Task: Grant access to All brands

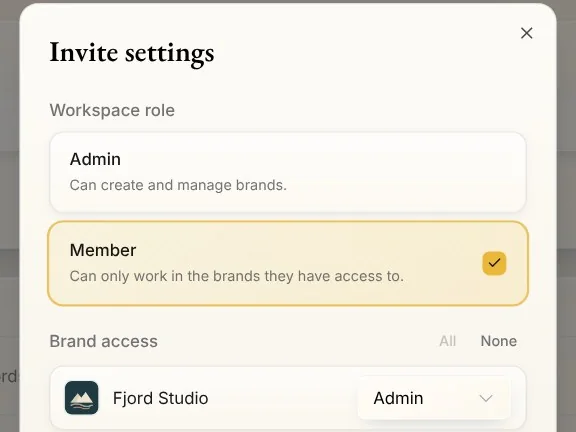Action: pyautogui.click(x=447, y=341)
